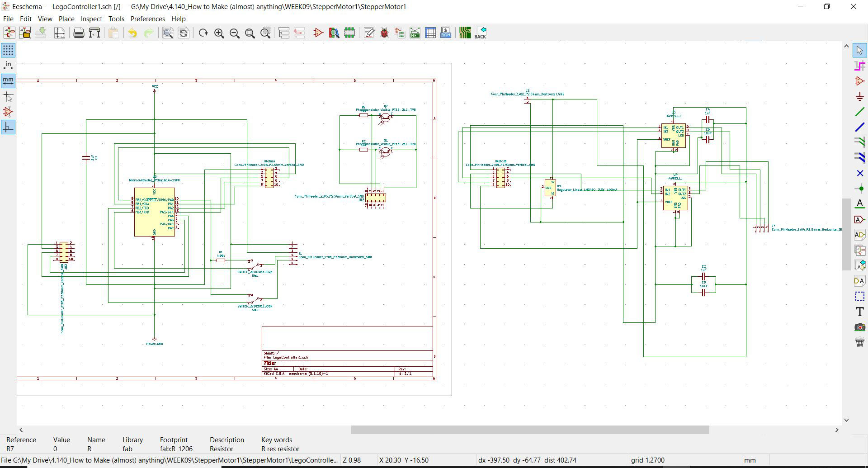Viewport: 868px width, 468px height.
Task: Zoom to fit the schematic page
Action: [250, 33]
